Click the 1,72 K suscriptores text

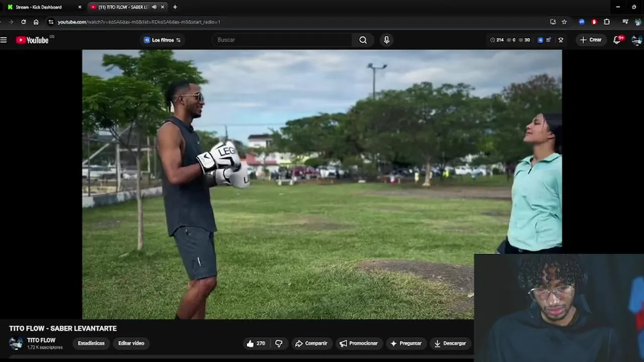pyautogui.click(x=45, y=347)
